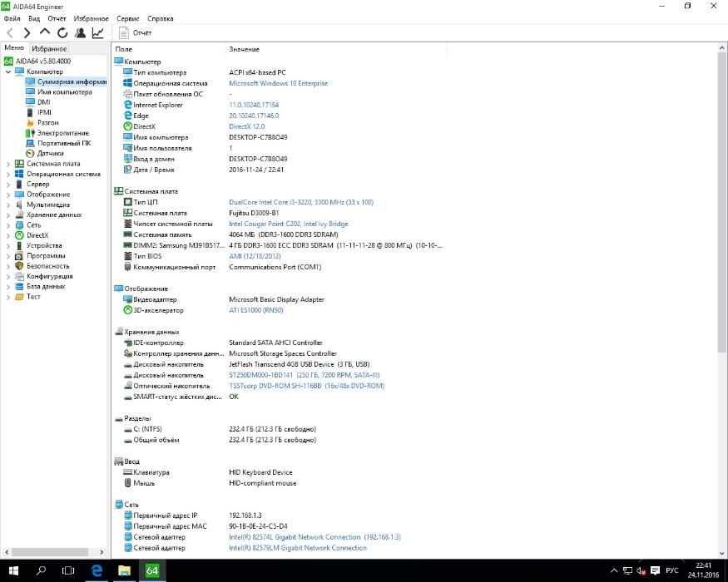Refresh the report with the circular arrow icon
The image size is (728, 582).
pos(62,33)
